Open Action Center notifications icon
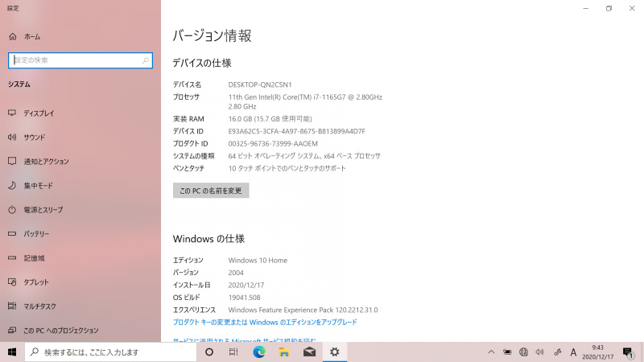Viewport: 644px width, 362px height. (x=628, y=352)
